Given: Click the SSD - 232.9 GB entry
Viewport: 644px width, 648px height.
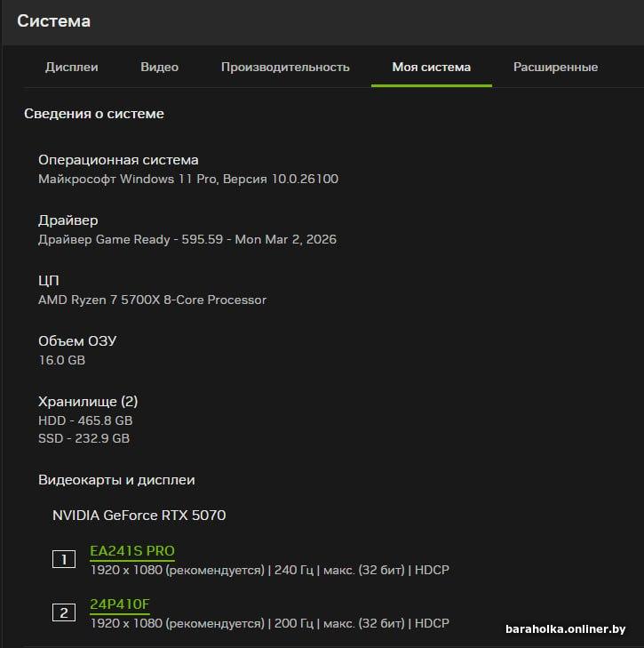Looking at the screenshot, I should click(x=83, y=438).
